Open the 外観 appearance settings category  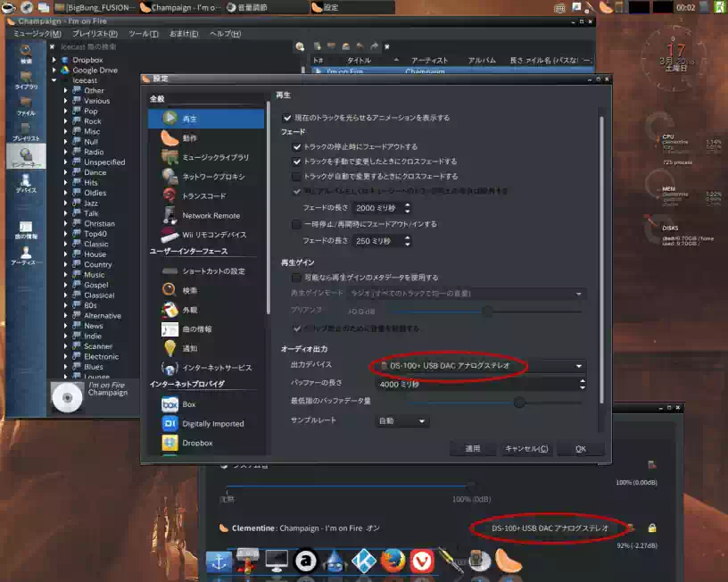click(x=206, y=310)
